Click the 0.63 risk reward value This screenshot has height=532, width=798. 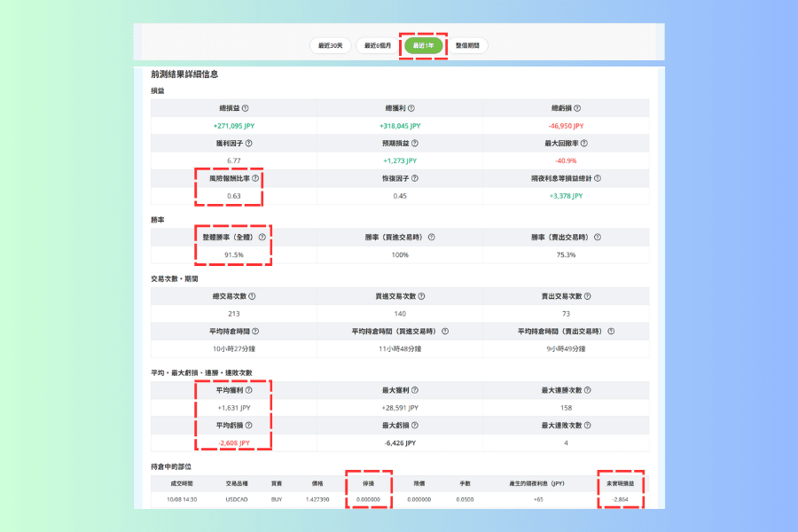point(234,196)
